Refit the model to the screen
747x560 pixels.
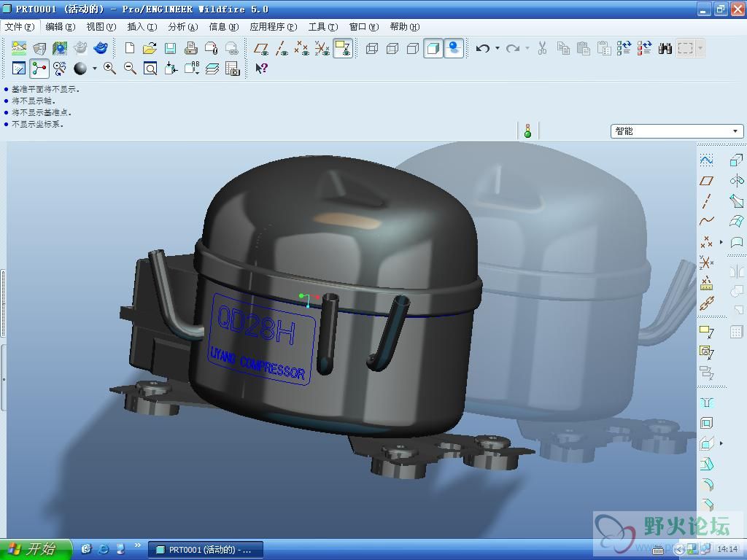(x=150, y=69)
